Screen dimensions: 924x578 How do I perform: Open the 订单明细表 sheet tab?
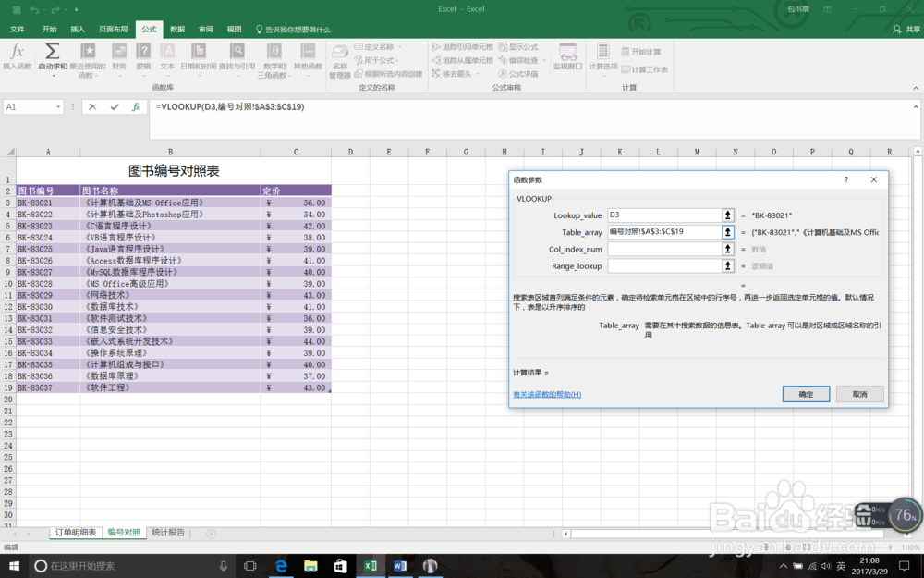click(76, 533)
